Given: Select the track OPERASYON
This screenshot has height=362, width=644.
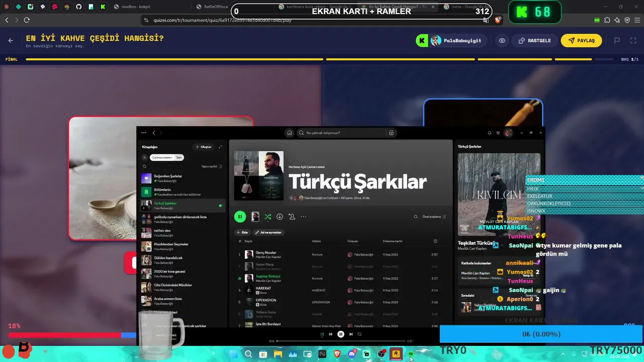Looking at the screenshot, I should click(x=340, y=302).
